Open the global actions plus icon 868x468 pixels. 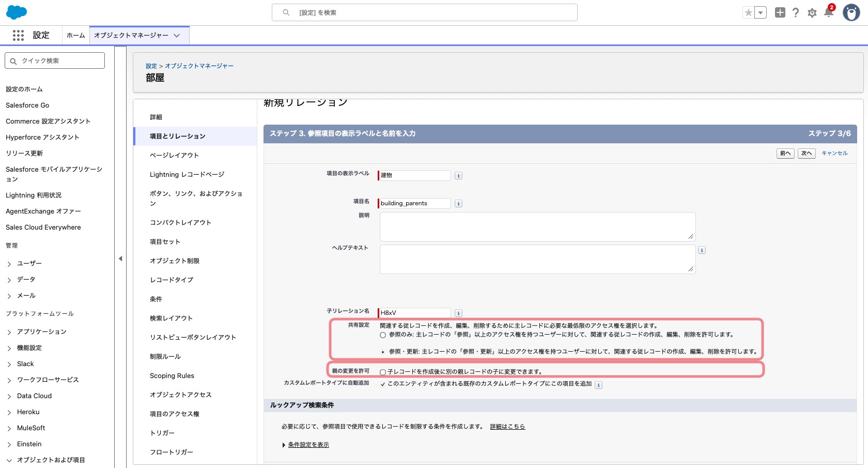point(780,13)
